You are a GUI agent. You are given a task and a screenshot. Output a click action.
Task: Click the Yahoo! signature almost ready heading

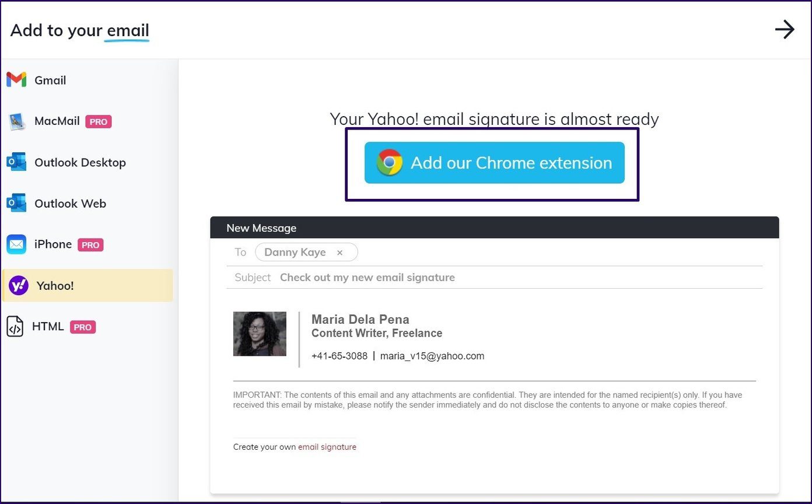pos(494,119)
